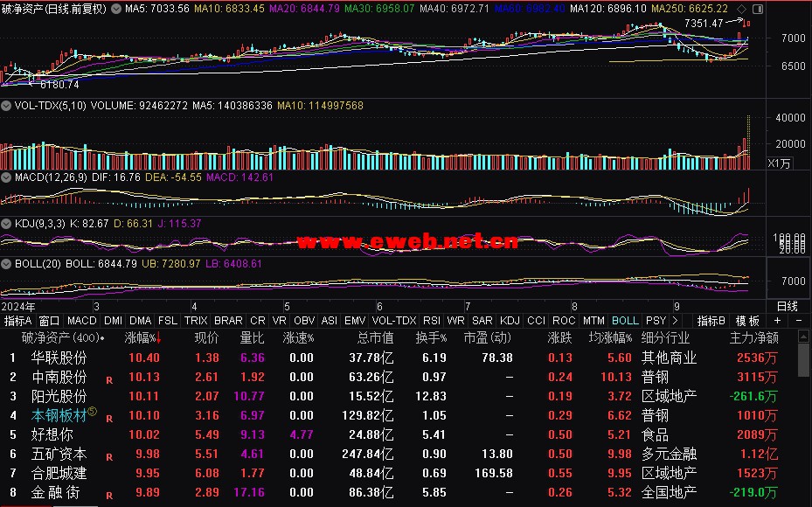The width and height of the screenshot is (812, 507).
Task: Switch indicator to PSY
Action: tap(656, 321)
